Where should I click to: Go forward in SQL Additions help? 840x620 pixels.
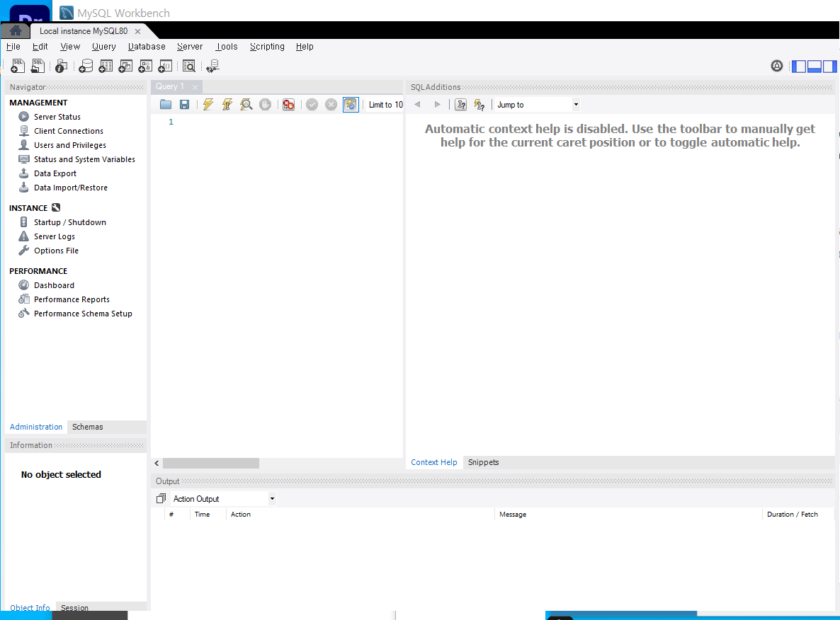pyautogui.click(x=437, y=105)
